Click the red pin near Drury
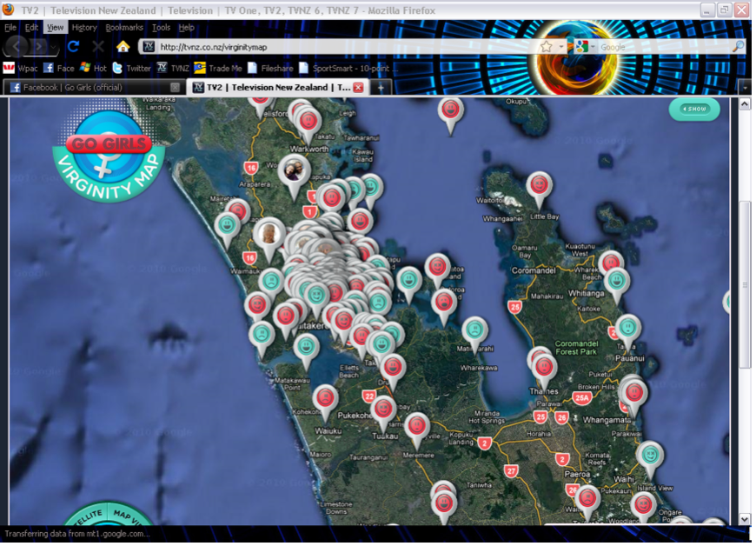 point(393,368)
